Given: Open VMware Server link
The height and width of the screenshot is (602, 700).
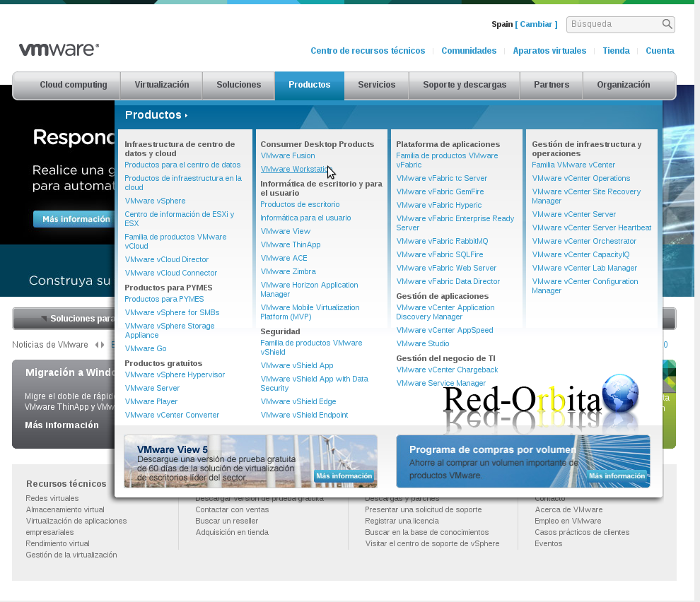Looking at the screenshot, I should pos(152,388).
